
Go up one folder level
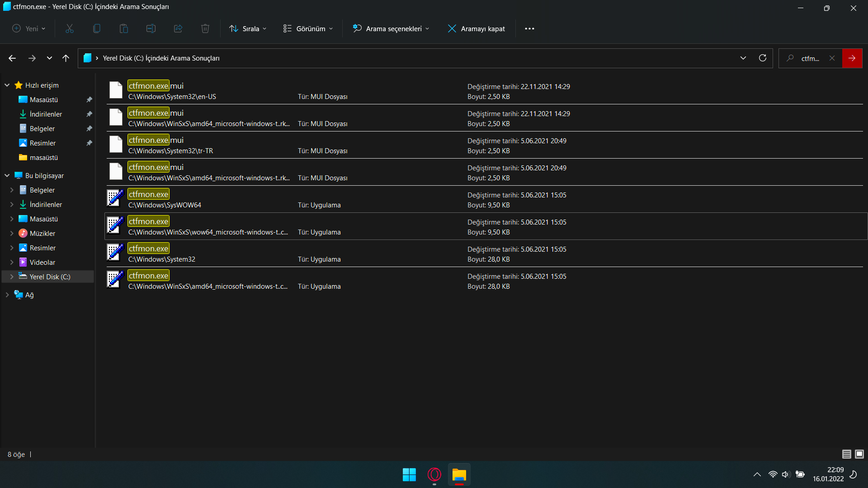pyautogui.click(x=66, y=58)
